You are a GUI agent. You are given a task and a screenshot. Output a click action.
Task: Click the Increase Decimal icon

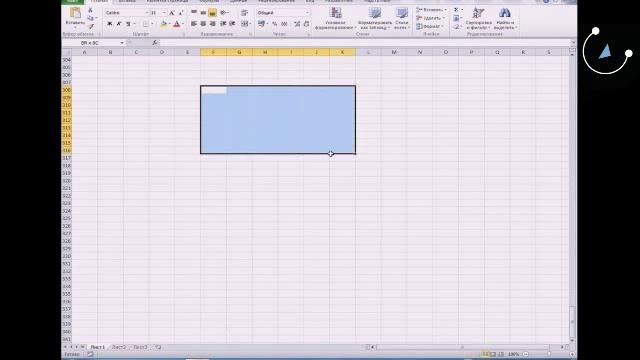(x=297, y=24)
